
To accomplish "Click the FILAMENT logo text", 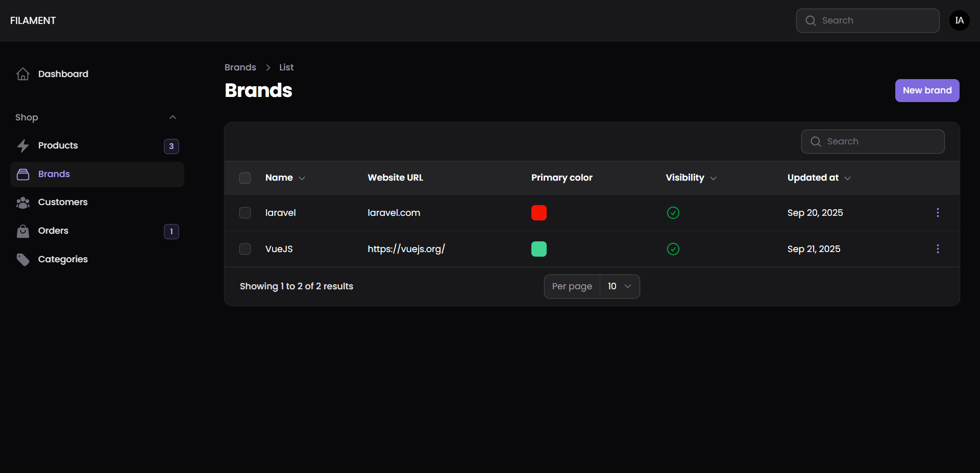I will 33,20.
